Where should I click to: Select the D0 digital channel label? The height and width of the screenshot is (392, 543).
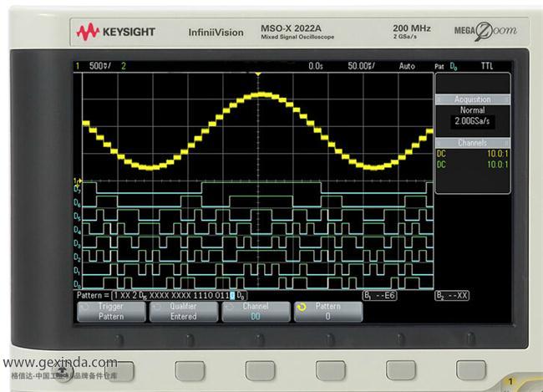pos(78,284)
